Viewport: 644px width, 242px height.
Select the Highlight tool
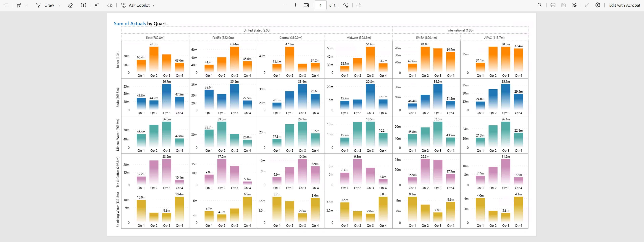(x=18, y=5)
